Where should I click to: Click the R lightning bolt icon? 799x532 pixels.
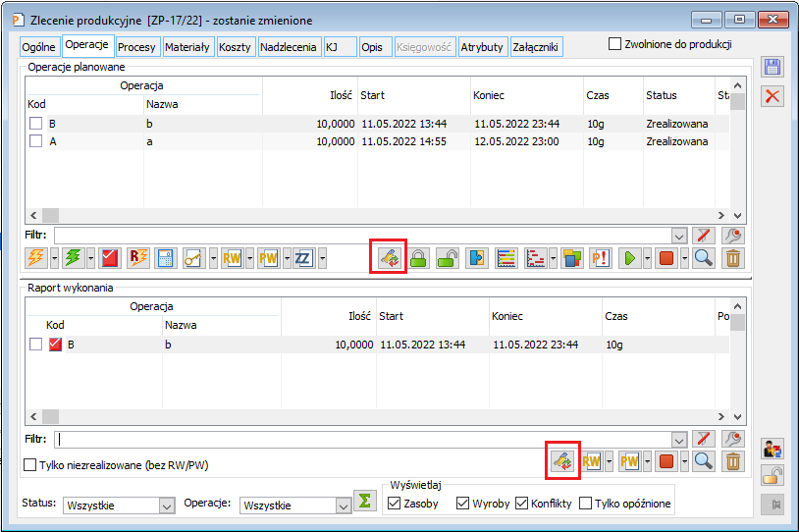coord(138,258)
